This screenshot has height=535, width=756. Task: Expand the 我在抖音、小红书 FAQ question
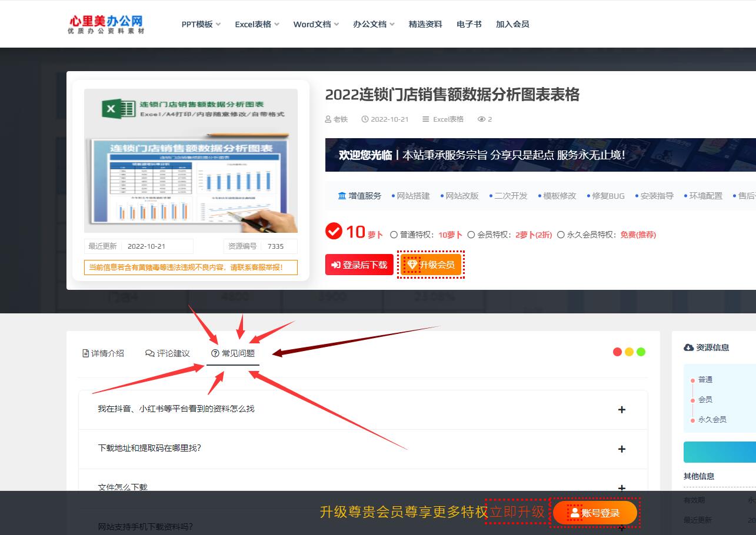[621, 410]
